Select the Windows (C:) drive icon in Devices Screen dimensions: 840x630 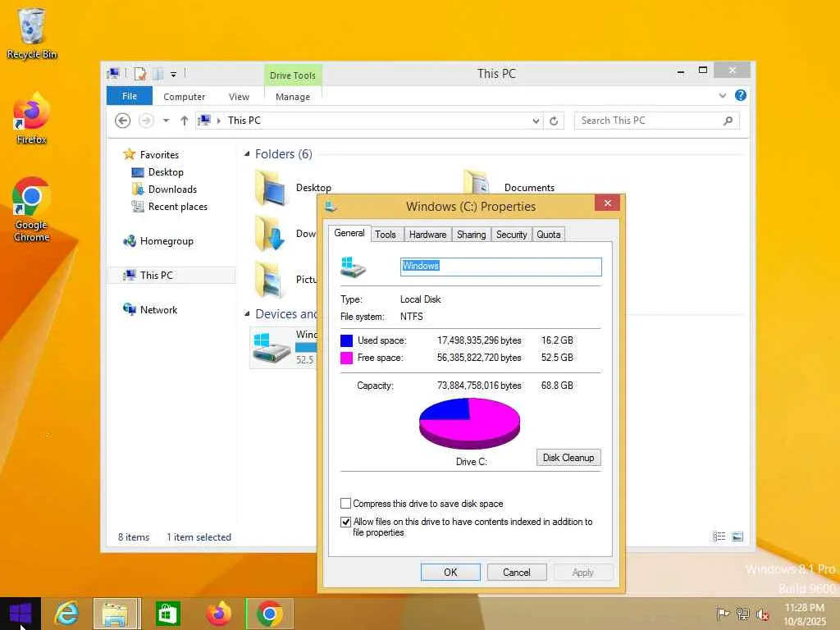click(x=272, y=347)
